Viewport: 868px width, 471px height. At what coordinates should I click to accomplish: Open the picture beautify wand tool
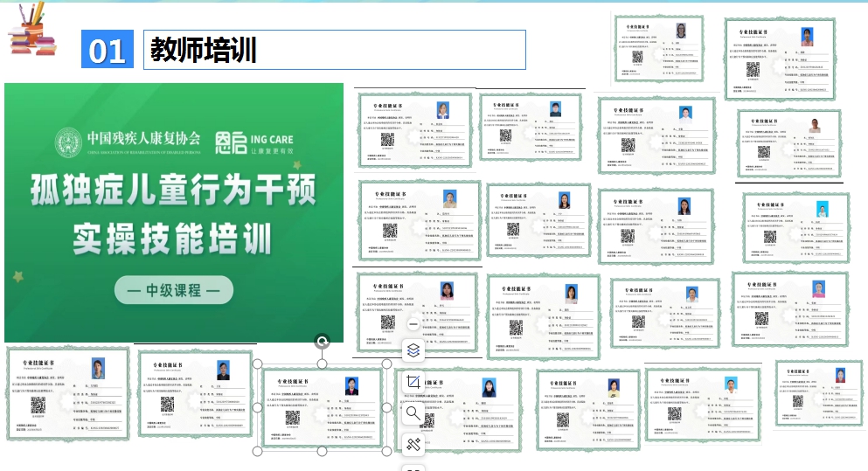click(413, 445)
